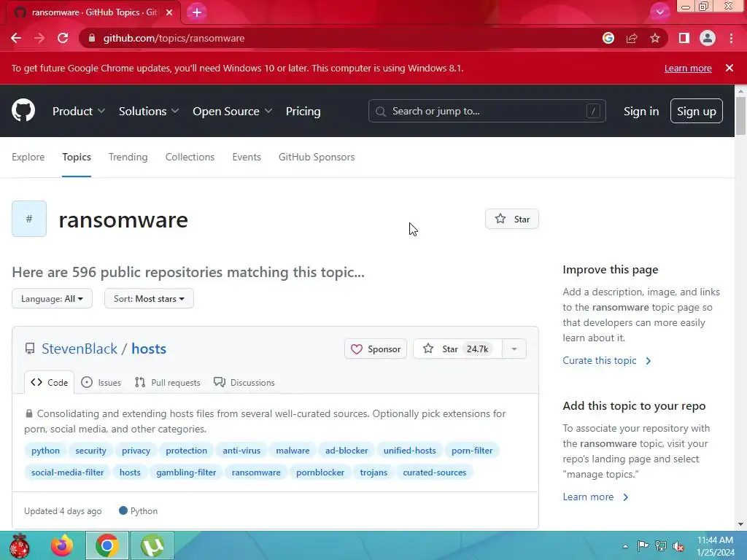
Task: Click the malware topic tag
Action: pyautogui.click(x=293, y=451)
